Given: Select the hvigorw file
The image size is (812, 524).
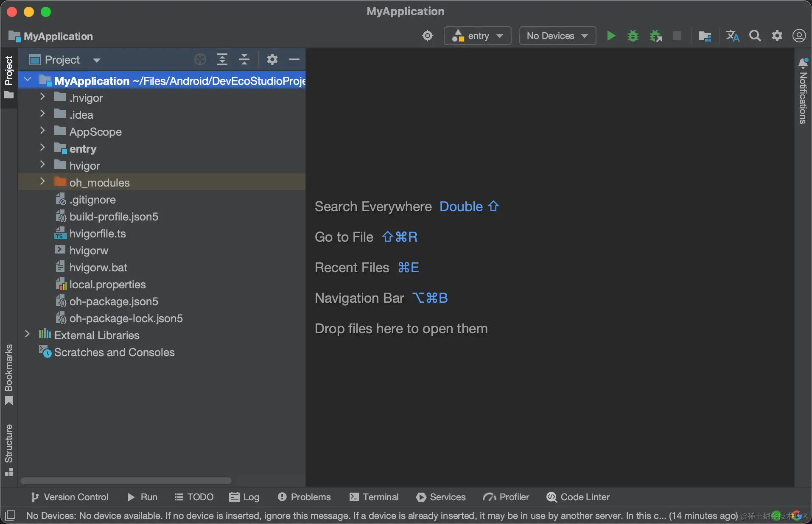Looking at the screenshot, I should [x=162, y=251].
